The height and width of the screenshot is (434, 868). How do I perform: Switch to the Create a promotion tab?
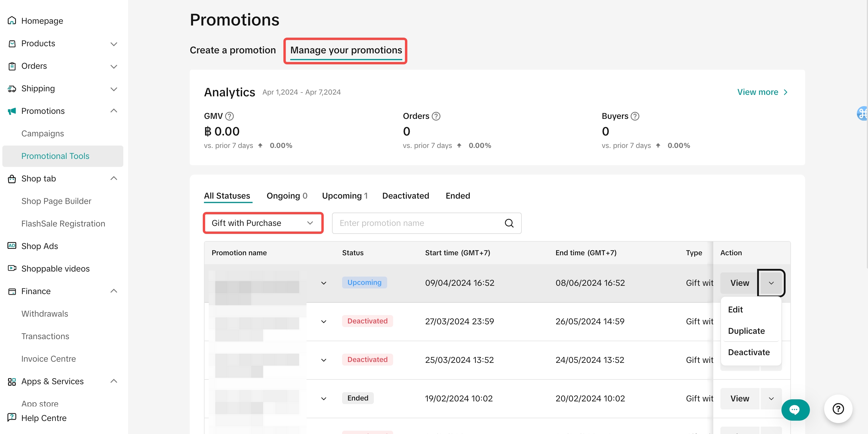tap(232, 50)
